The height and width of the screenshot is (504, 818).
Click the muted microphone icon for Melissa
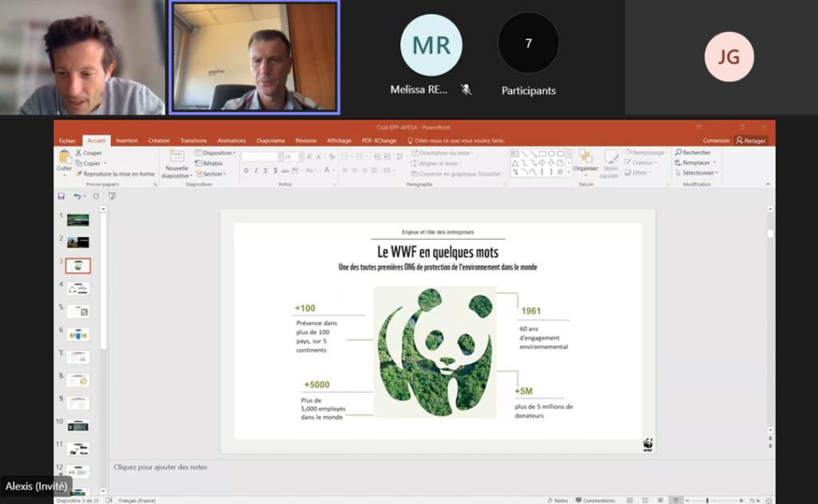tap(467, 89)
